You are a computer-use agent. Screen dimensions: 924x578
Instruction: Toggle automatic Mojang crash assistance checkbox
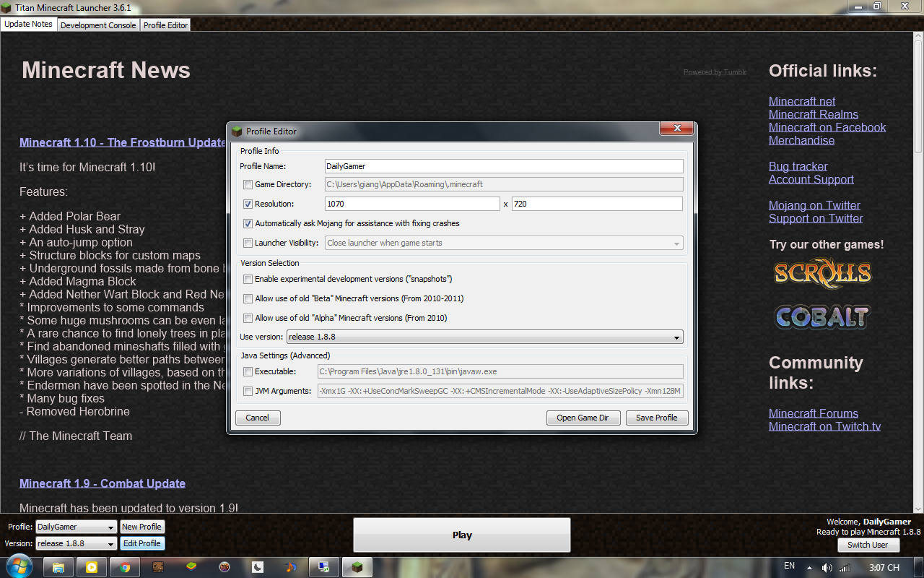[x=248, y=224]
